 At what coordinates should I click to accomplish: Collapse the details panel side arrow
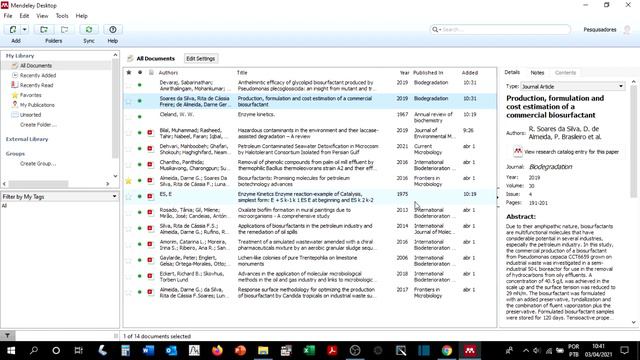coord(498,198)
